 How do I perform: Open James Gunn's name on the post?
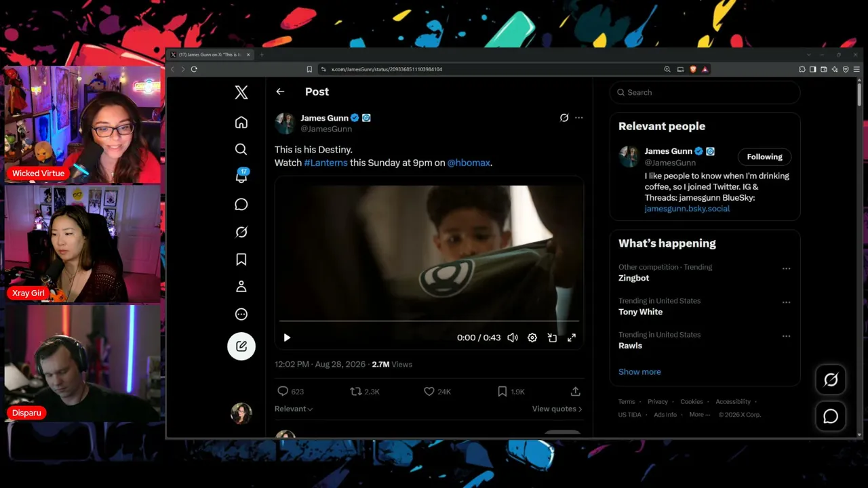(325, 118)
